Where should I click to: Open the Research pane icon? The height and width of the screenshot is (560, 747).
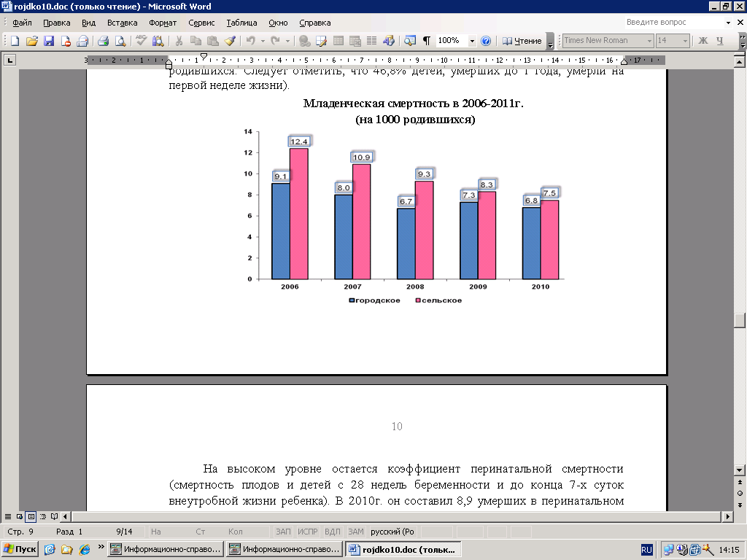pos(158,41)
